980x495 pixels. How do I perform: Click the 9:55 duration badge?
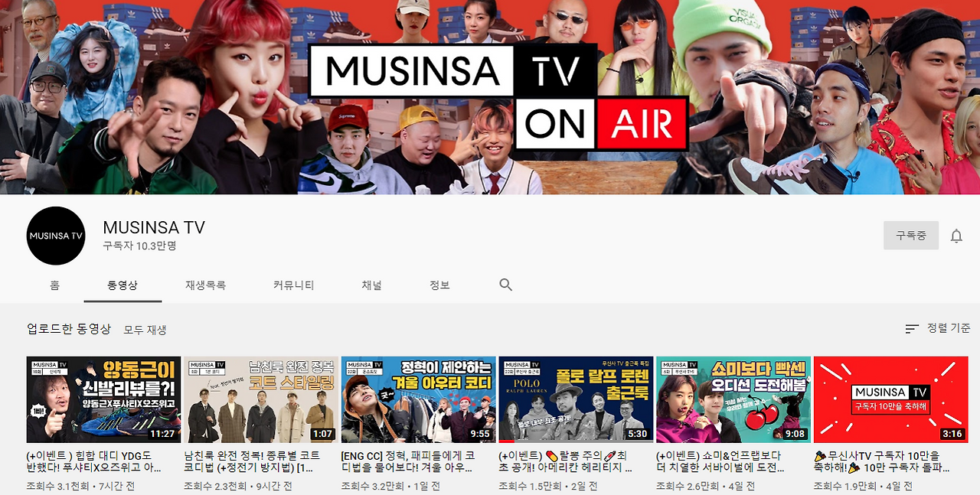click(x=480, y=434)
